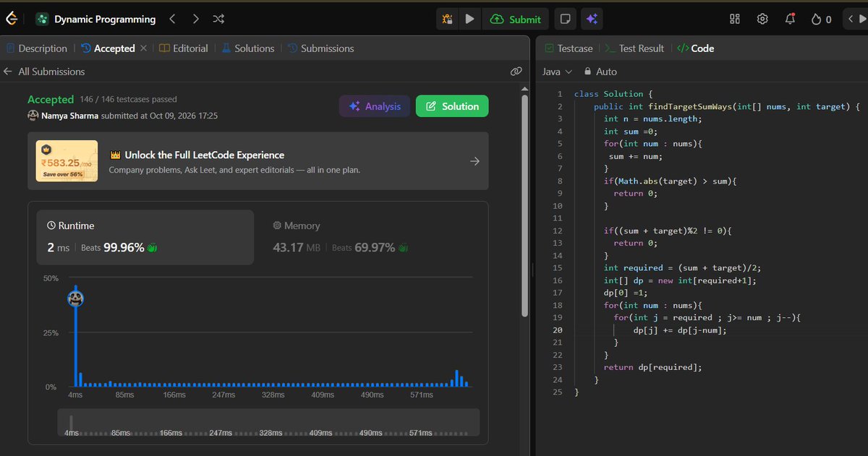Go to the next problem arrow

(195, 20)
